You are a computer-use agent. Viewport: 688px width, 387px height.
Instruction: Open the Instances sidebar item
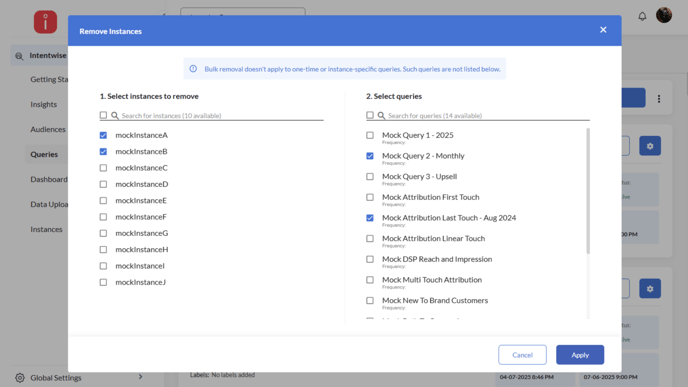tap(47, 229)
